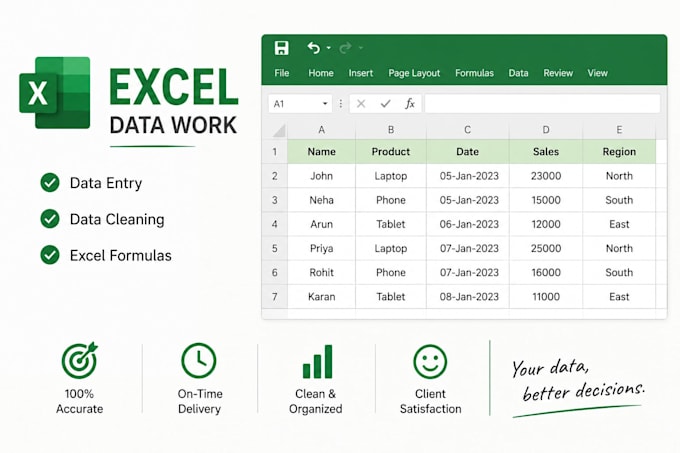The height and width of the screenshot is (453, 680).
Task: Click the On-Time Delivery clock icon
Action: (x=199, y=360)
